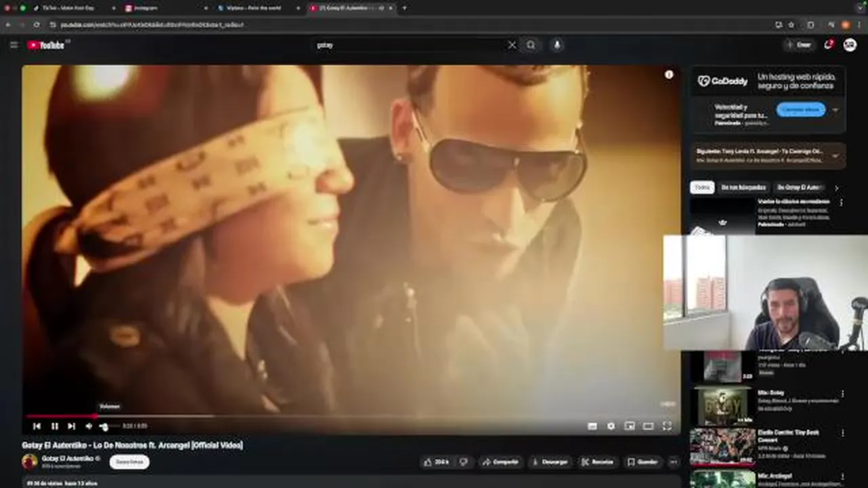The height and width of the screenshot is (488, 868).
Task: Open the install app icon in address bar
Action: pyautogui.click(x=778, y=24)
